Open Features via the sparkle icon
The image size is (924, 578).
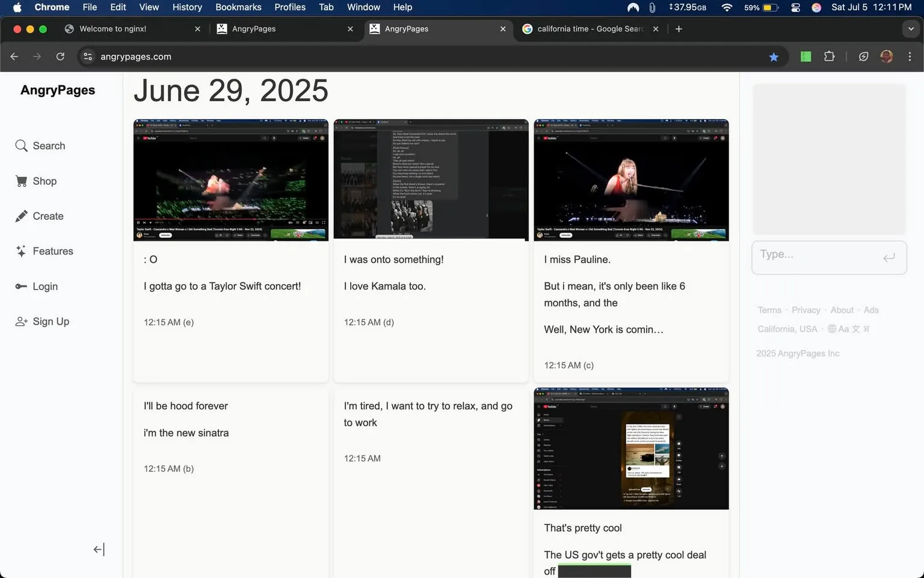point(20,251)
